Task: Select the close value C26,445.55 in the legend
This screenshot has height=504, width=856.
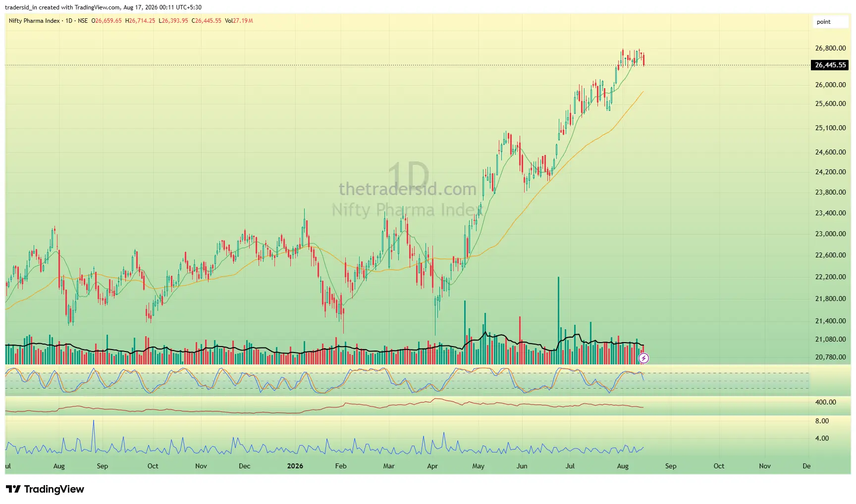Action: (x=207, y=21)
